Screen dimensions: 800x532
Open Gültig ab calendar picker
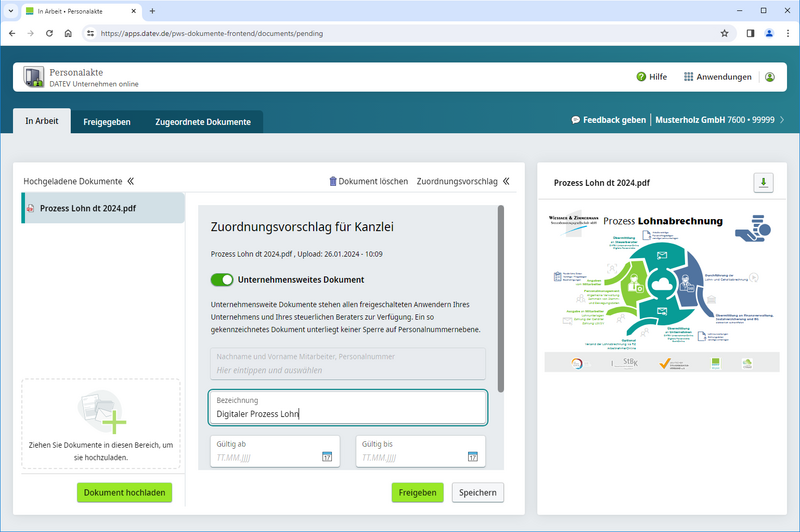327,457
